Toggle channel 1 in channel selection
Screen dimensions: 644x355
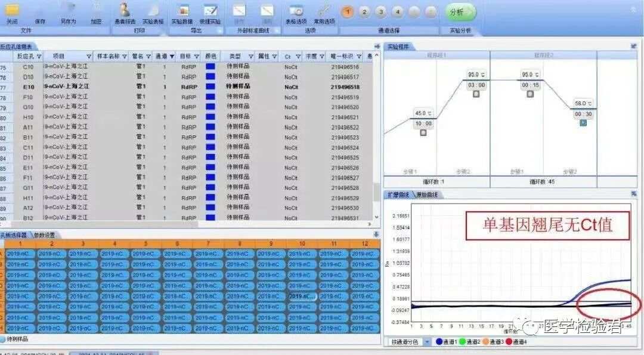(348, 12)
